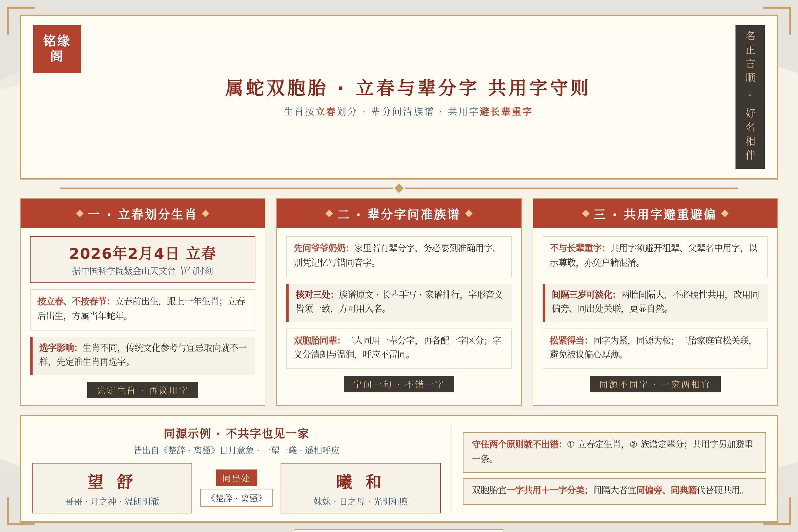Click the 核对三处 note block
Viewport: 798px width, 532px height.
point(399,303)
